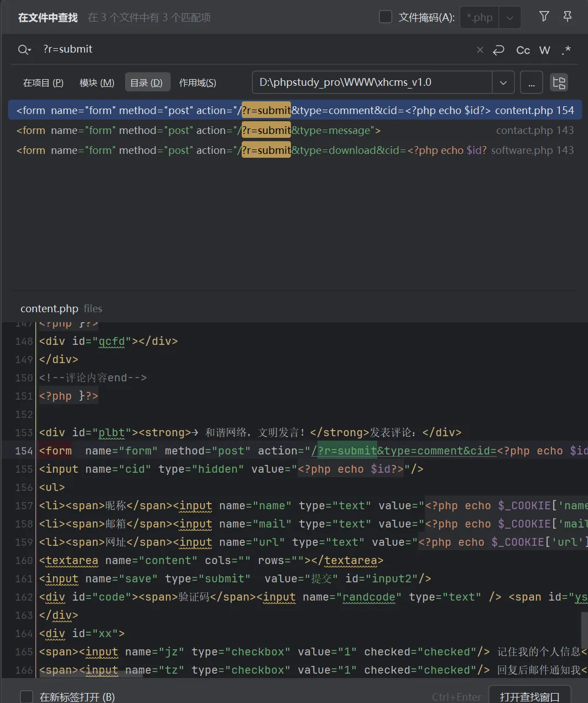Screen dimensions: 588x703
Task: Click the filter funnel icon
Action: pos(544,17)
